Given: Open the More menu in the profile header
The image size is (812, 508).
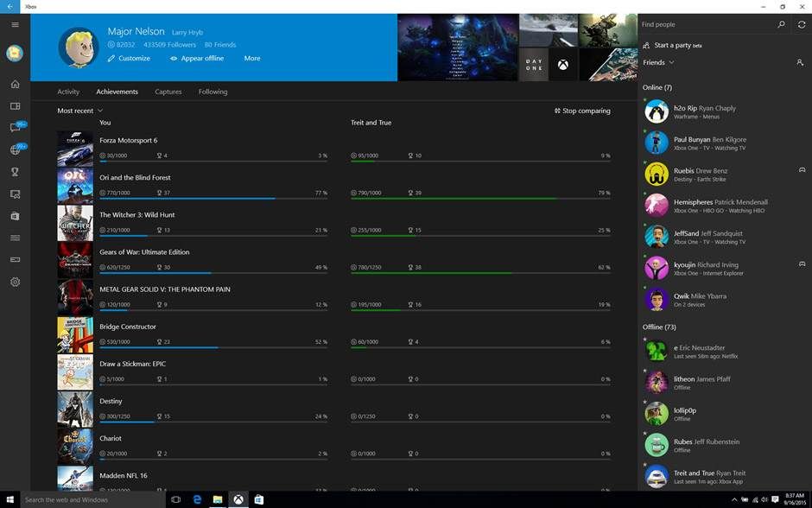Looking at the screenshot, I should coord(251,59).
